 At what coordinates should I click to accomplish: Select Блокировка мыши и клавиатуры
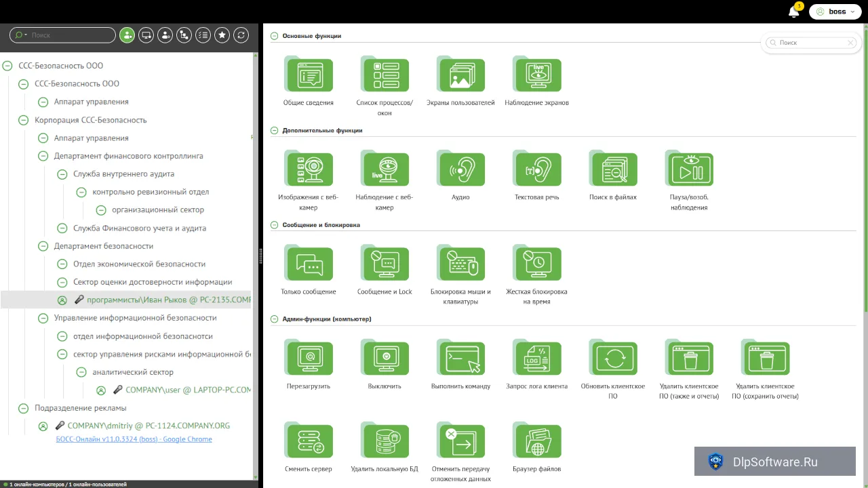(460, 263)
